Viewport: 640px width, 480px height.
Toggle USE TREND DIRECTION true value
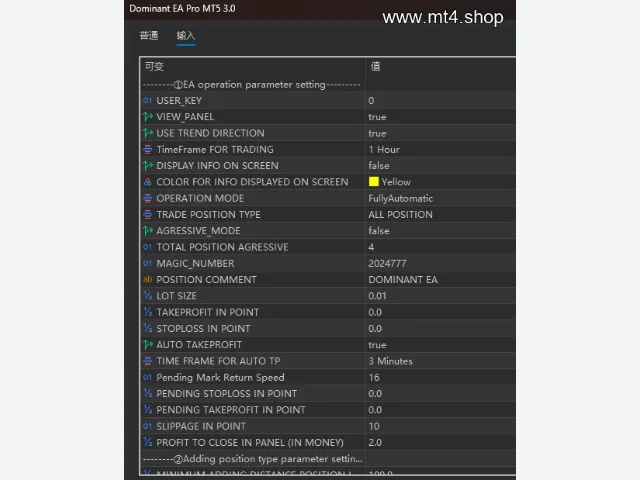tap(377, 133)
